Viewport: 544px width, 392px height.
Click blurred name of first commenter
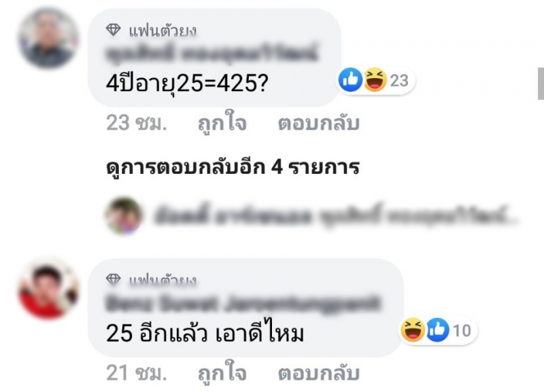pyautogui.click(x=211, y=54)
